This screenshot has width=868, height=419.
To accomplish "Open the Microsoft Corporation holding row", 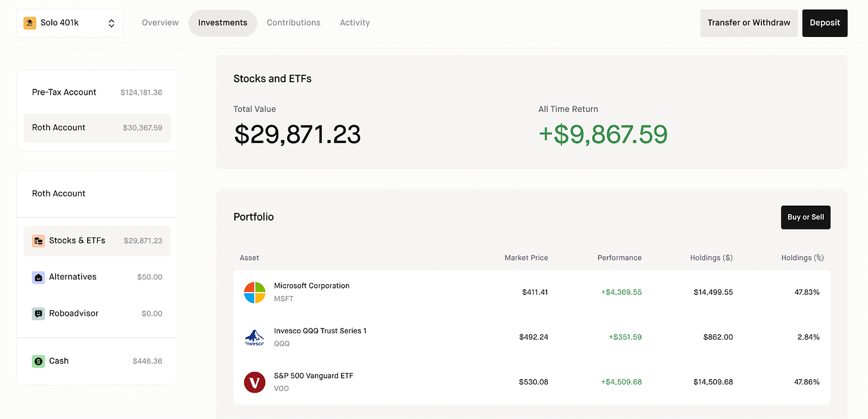I will coord(532,292).
